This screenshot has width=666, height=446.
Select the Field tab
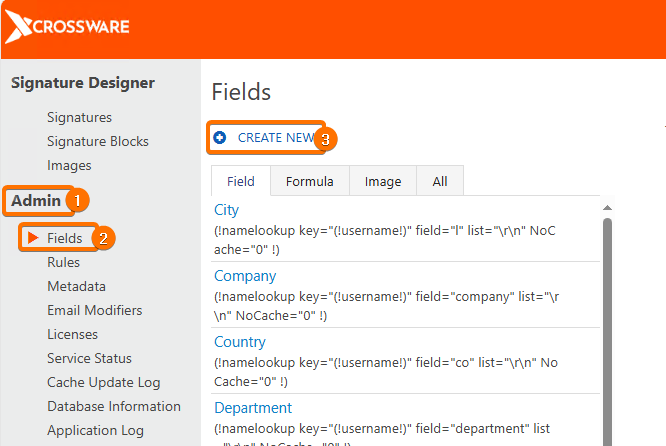coord(241,181)
